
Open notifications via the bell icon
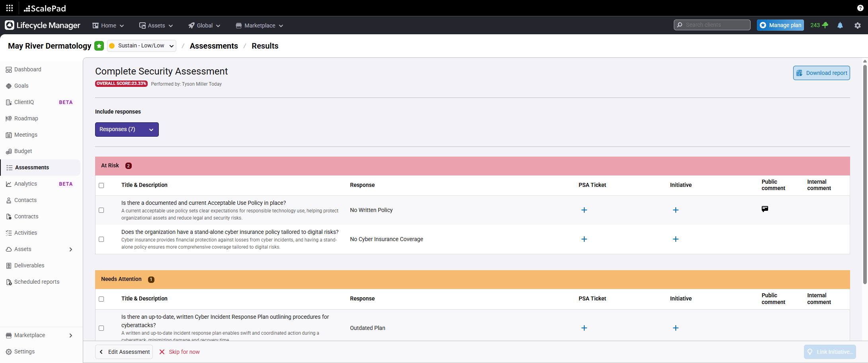coord(840,25)
